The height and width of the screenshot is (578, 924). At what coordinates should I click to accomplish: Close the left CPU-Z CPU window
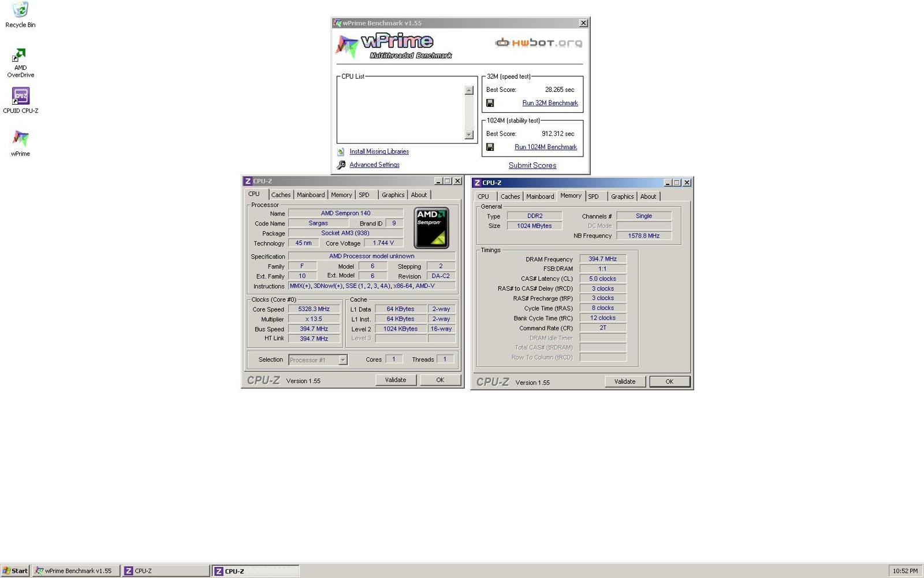click(457, 181)
